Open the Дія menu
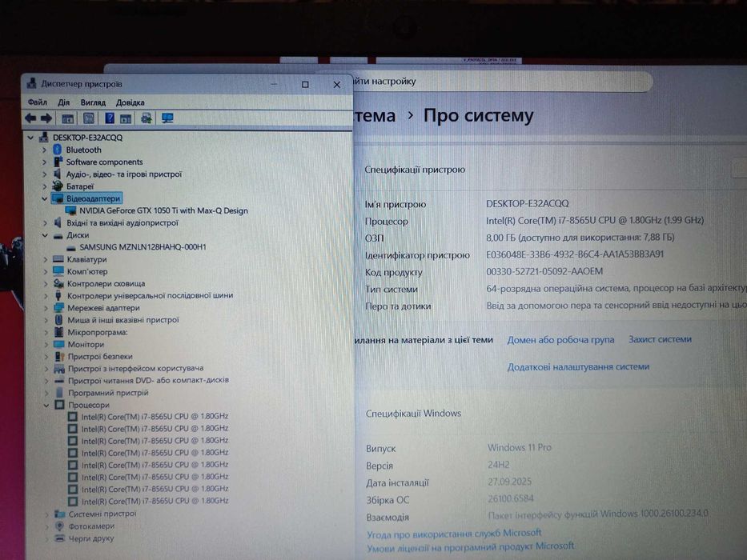Image resolution: width=747 pixels, height=560 pixels. click(64, 102)
